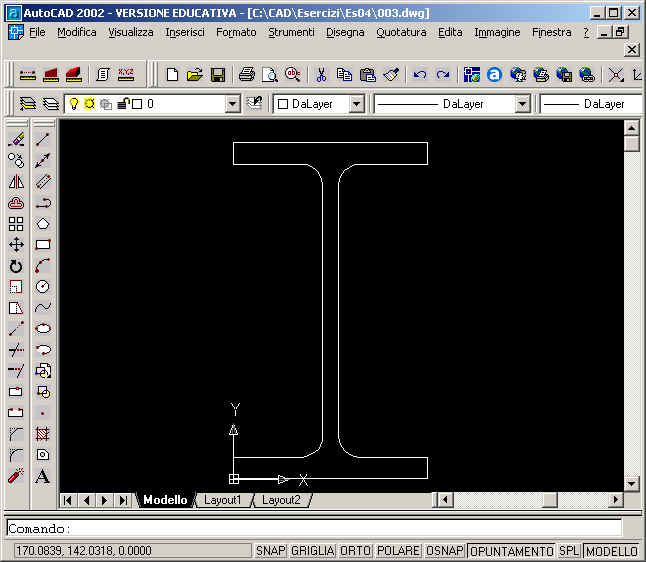Image resolution: width=646 pixels, height=562 pixels.
Task: Select the Modello tab
Action: point(165,500)
